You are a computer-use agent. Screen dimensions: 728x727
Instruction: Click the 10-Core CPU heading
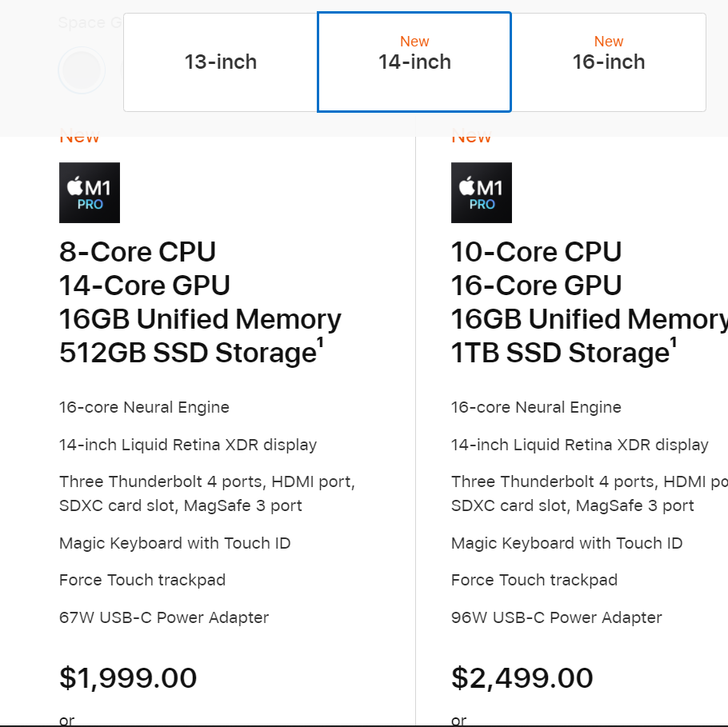(x=536, y=252)
